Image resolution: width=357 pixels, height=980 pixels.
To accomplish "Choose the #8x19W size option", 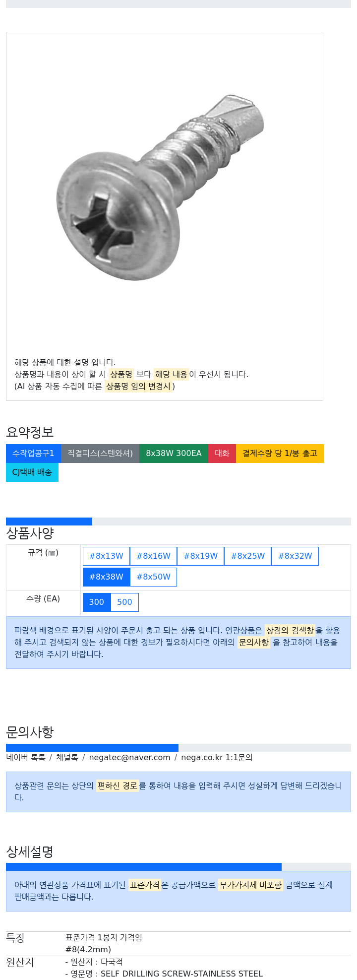I will [x=200, y=556].
